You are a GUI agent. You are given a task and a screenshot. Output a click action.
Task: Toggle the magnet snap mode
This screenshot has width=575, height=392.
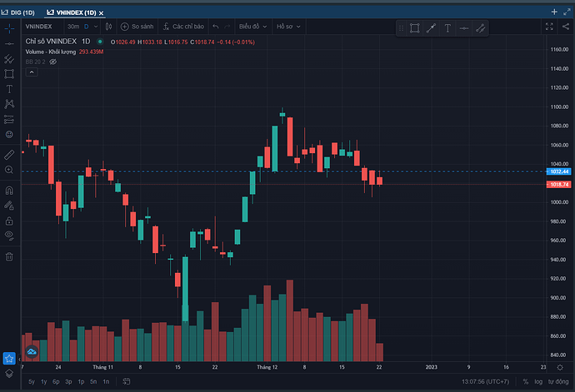(x=9, y=190)
